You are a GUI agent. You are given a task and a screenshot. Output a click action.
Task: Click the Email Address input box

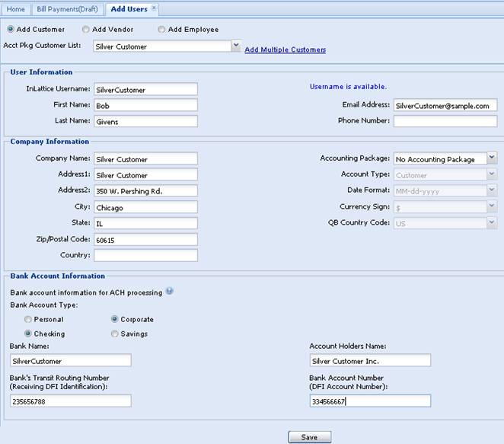pyautogui.click(x=445, y=105)
